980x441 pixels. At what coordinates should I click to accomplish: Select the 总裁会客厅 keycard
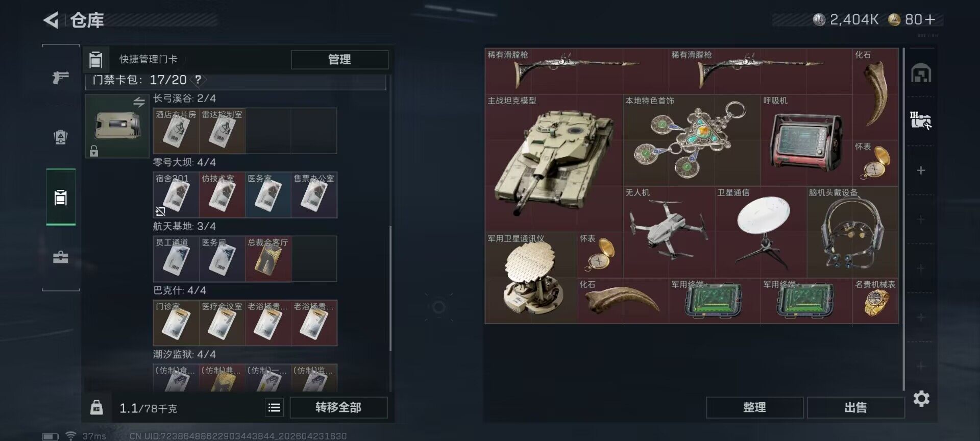coord(268,259)
